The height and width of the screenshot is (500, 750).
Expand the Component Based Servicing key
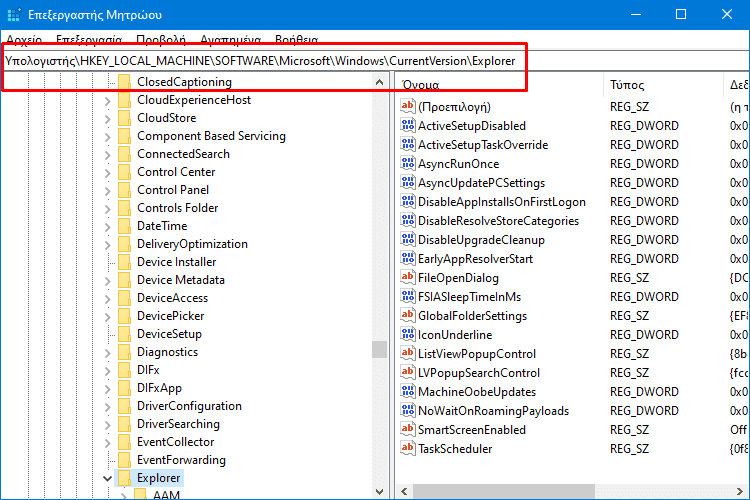point(108,137)
